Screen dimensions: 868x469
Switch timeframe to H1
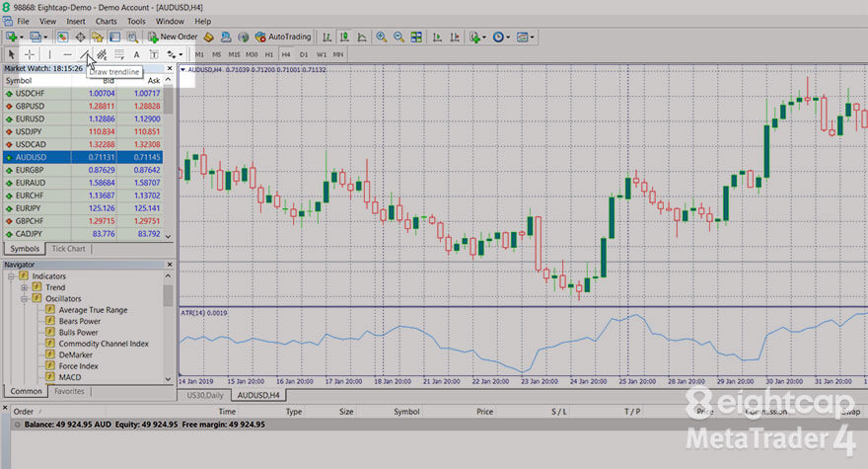(269, 54)
